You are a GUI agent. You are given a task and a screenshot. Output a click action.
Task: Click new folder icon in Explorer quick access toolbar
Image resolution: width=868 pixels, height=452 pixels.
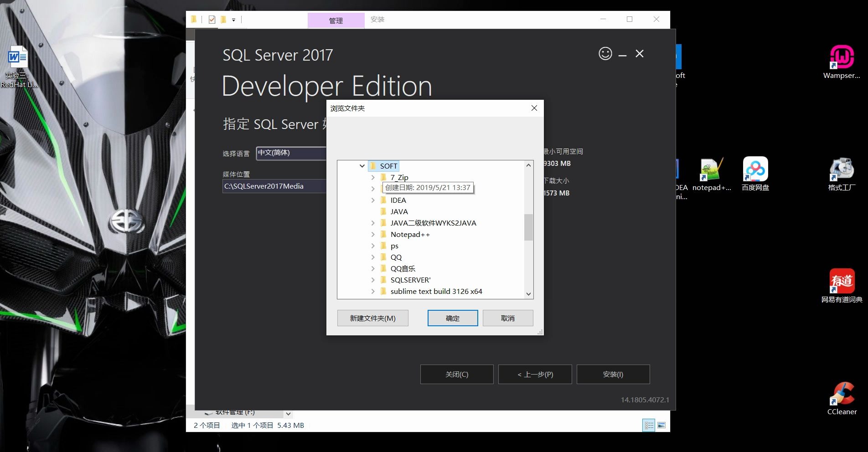pos(223,20)
